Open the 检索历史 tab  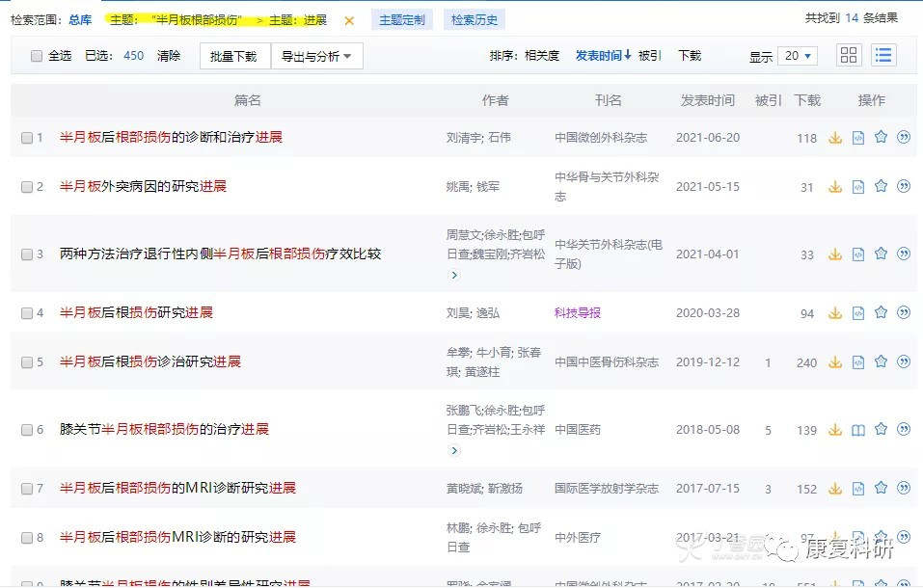(x=475, y=19)
